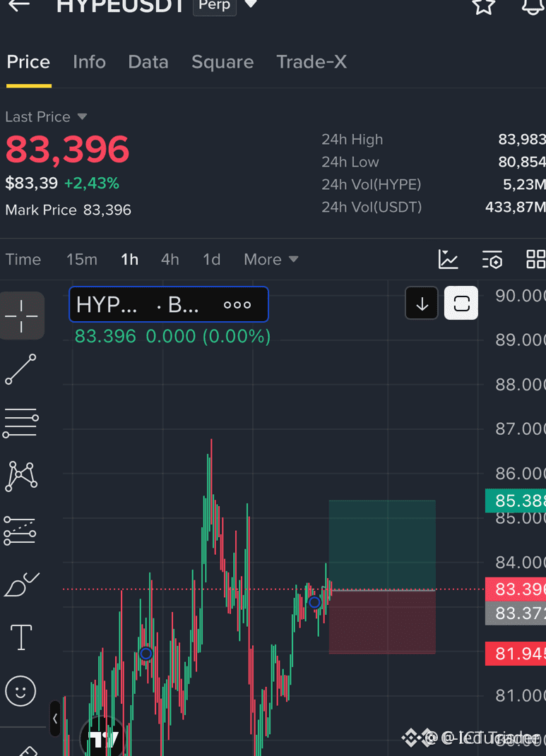Select the horizontal lines Fibonacci tool
Viewport: 546px width, 756px height.
(20, 423)
